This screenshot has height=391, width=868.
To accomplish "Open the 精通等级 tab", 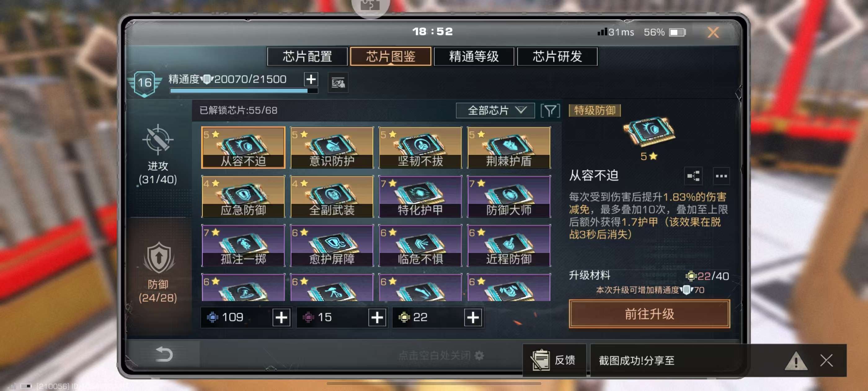I will 473,57.
